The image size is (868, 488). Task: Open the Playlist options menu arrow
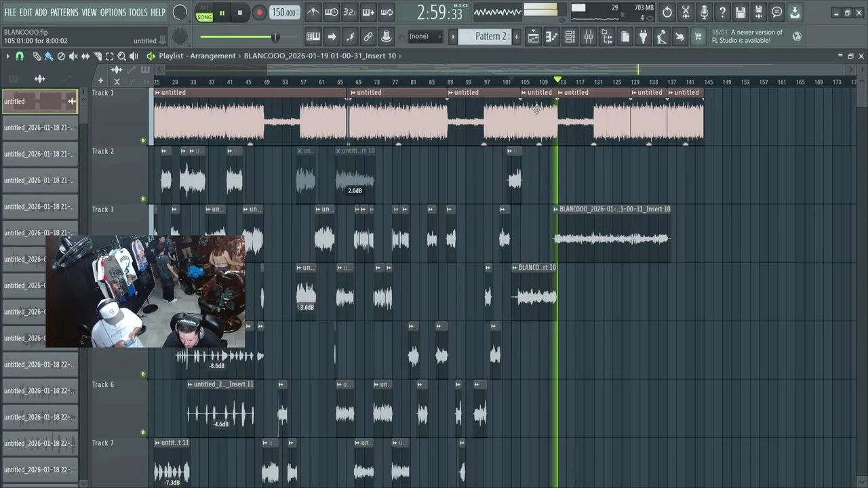point(7,56)
